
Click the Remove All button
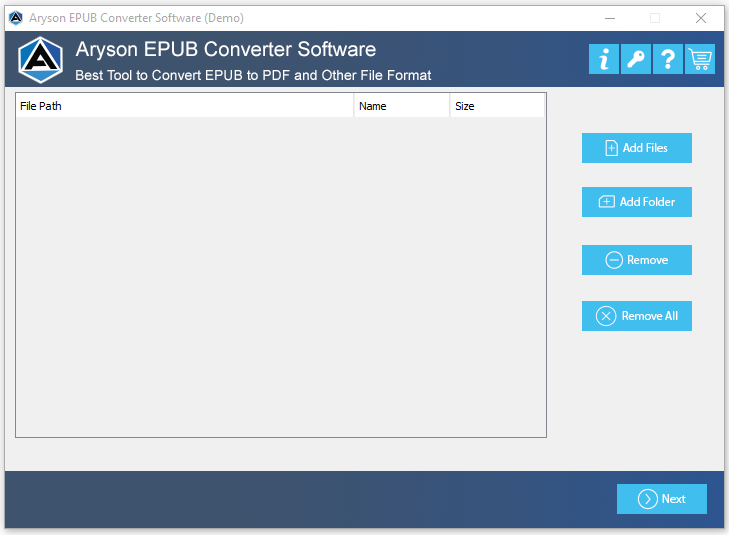(x=636, y=316)
